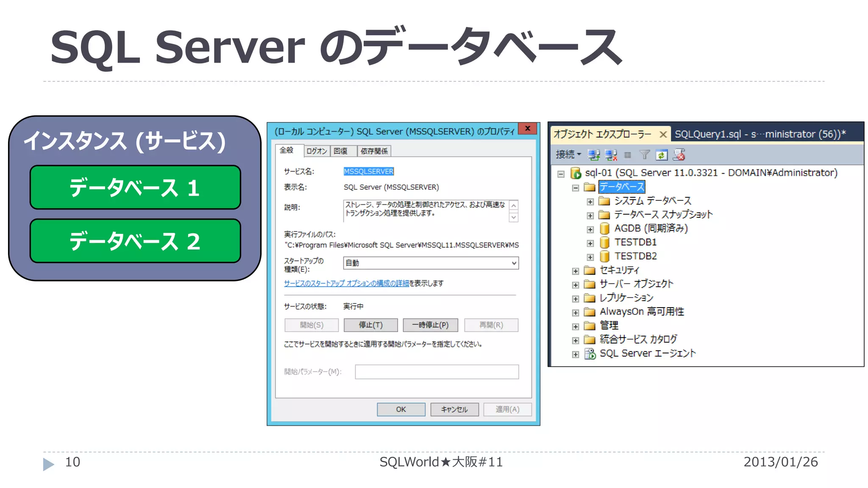Click the キャンセル button
This screenshot has width=868, height=488.
click(x=454, y=409)
